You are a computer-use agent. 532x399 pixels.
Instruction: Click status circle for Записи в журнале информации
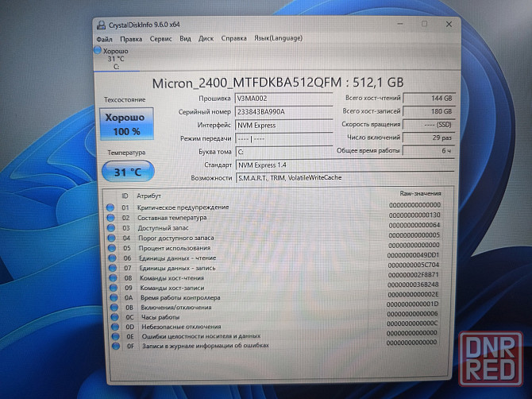pyautogui.click(x=116, y=346)
